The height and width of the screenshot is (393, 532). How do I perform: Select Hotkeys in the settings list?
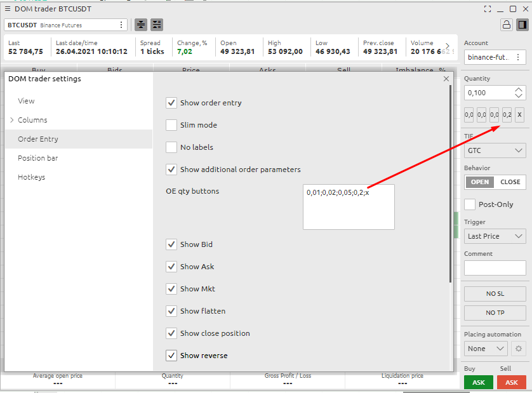tap(32, 177)
